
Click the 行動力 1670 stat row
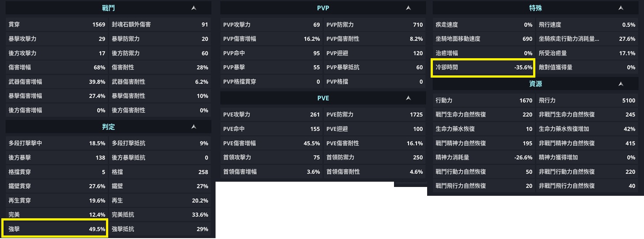tap(484, 101)
